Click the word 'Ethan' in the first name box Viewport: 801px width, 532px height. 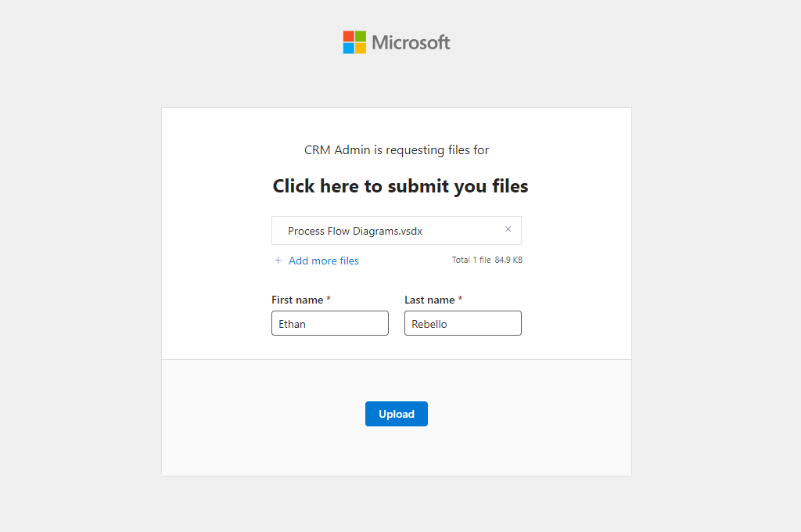tap(293, 324)
